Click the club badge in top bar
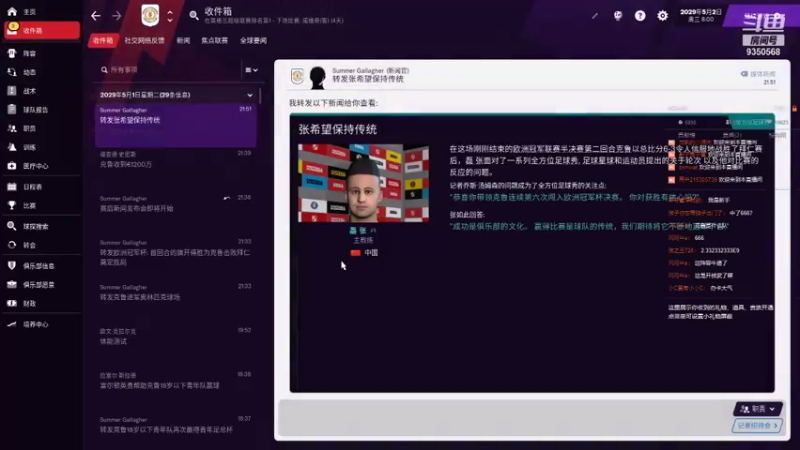800x450 pixels. pyautogui.click(x=150, y=16)
